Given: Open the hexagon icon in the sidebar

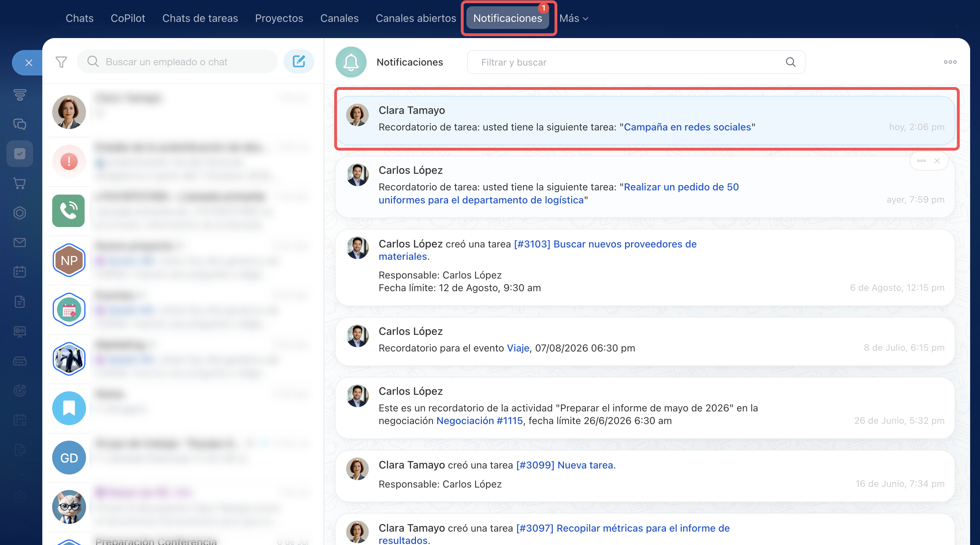Looking at the screenshot, I should point(20,213).
